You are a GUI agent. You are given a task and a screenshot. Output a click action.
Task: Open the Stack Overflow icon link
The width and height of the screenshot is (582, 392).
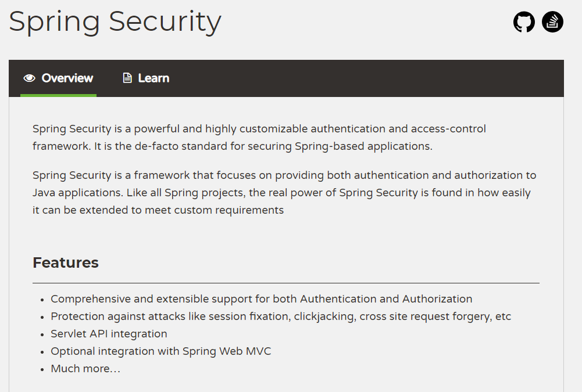552,23
